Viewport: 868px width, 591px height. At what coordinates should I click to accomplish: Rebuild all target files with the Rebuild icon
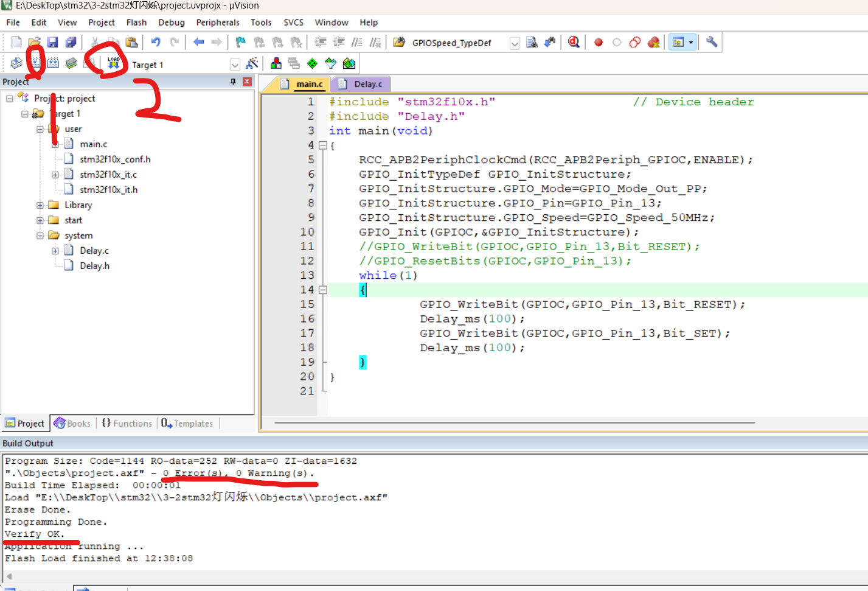[x=53, y=63]
